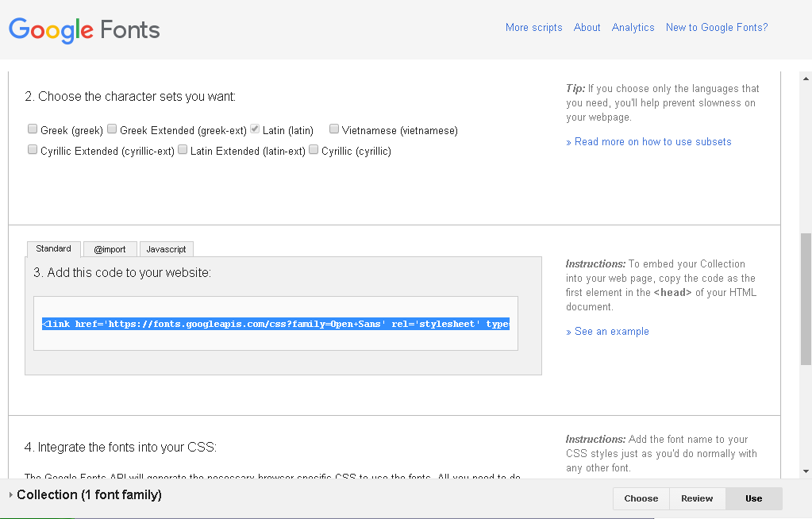Viewport: 812px width, 519px height.
Task: Toggle the Latin (latin) checkbox
Action: point(255,129)
